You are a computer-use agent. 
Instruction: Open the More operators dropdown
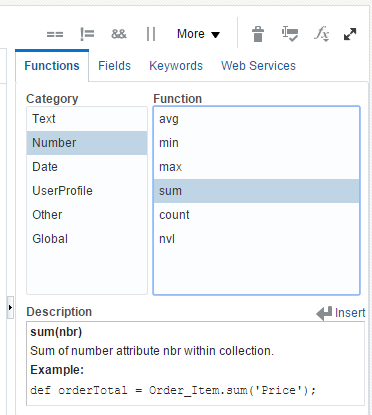(198, 34)
